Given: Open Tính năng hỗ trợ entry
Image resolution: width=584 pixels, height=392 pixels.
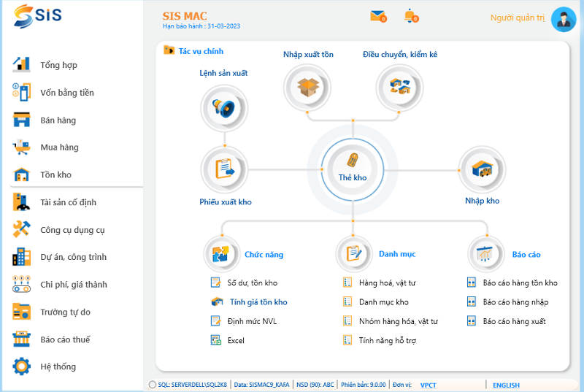Looking at the screenshot, I should (388, 340).
